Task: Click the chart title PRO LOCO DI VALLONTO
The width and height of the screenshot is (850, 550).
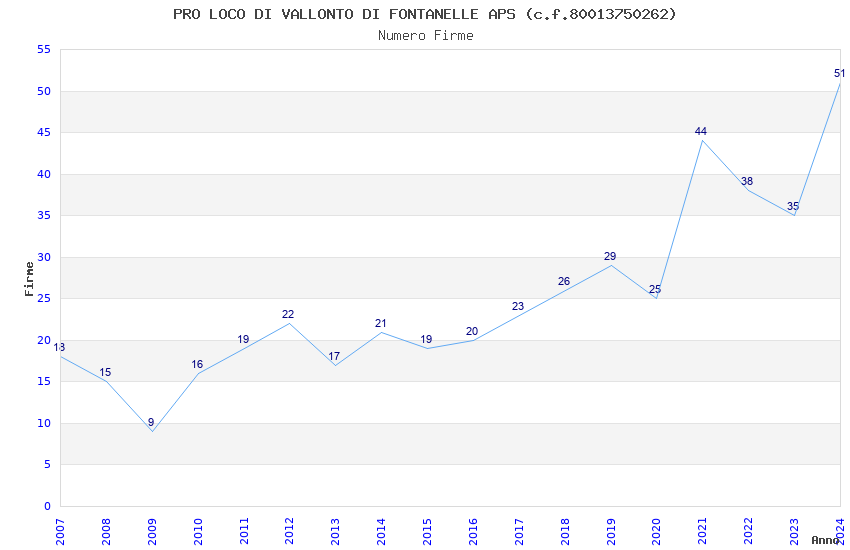Action: click(x=425, y=14)
